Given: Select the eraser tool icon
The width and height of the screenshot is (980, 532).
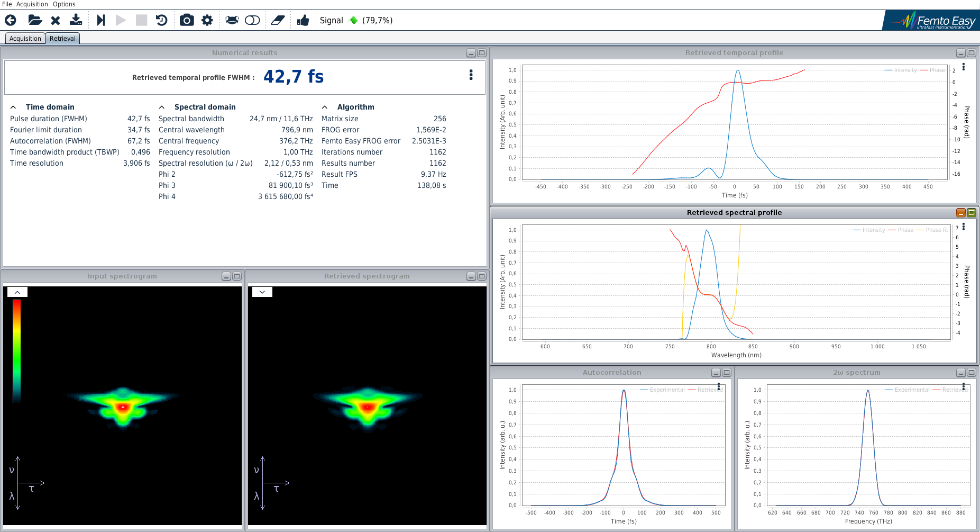Looking at the screenshot, I should point(278,20).
